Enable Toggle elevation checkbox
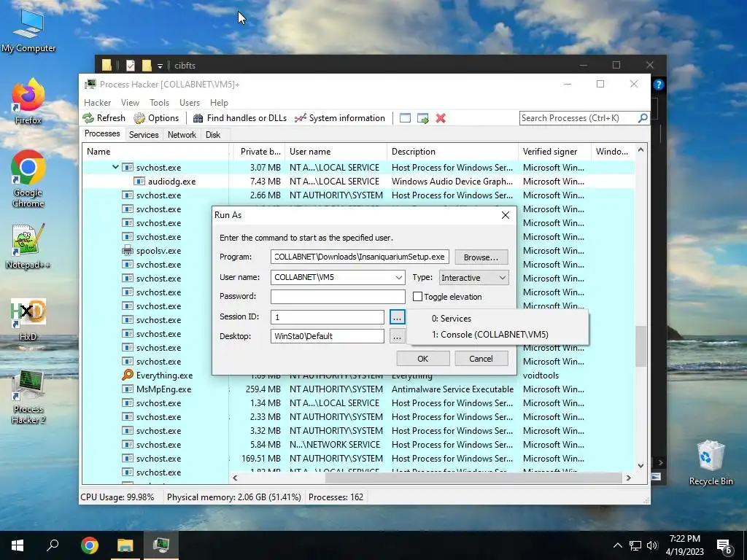Image resolution: width=747 pixels, height=560 pixels. (417, 297)
